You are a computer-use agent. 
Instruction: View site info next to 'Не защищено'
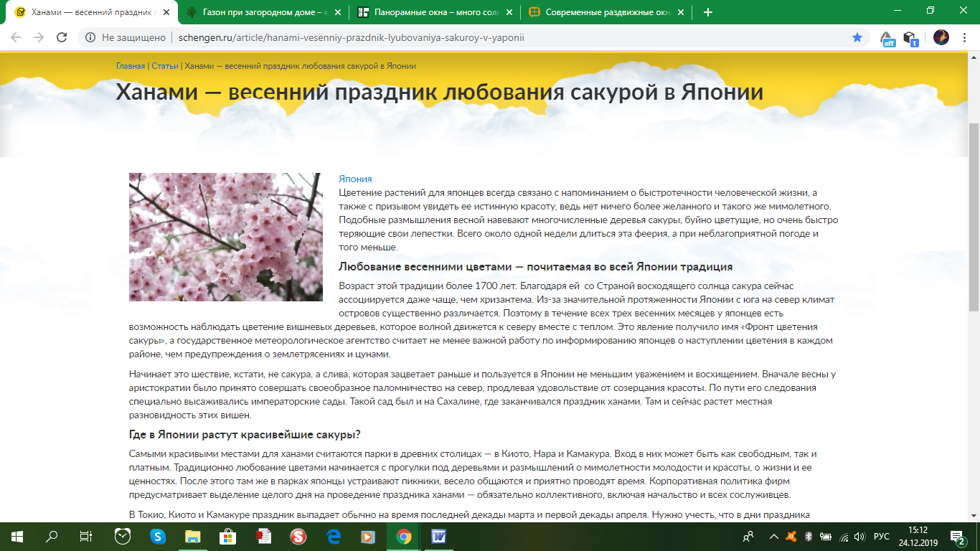[90, 37]
